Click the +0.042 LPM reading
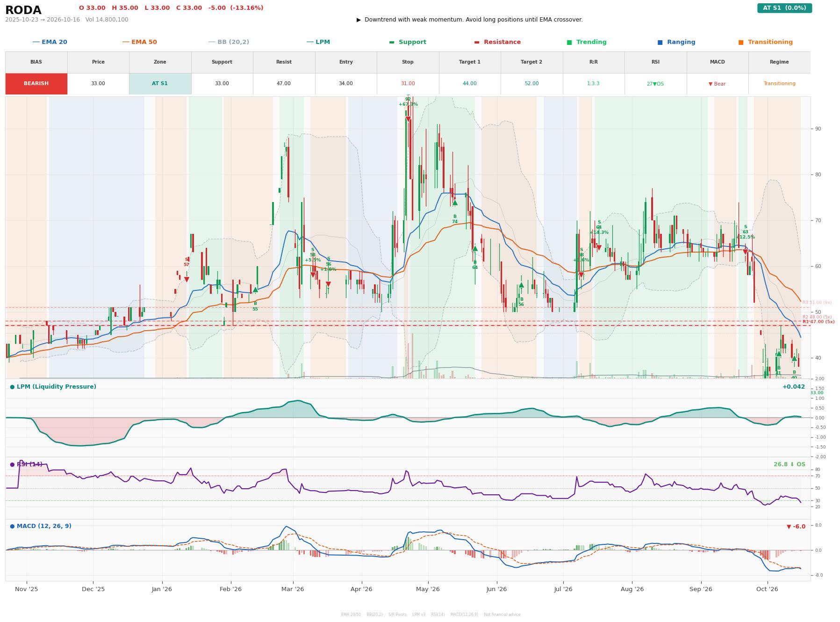Image resolution: width=840 pixels, height=622 pixels. (794, 387)
